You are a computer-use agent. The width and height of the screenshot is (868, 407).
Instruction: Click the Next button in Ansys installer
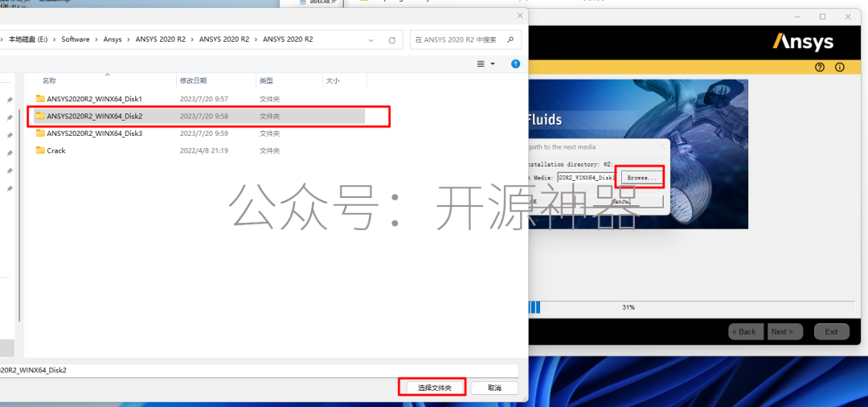(x=785, y=331)
